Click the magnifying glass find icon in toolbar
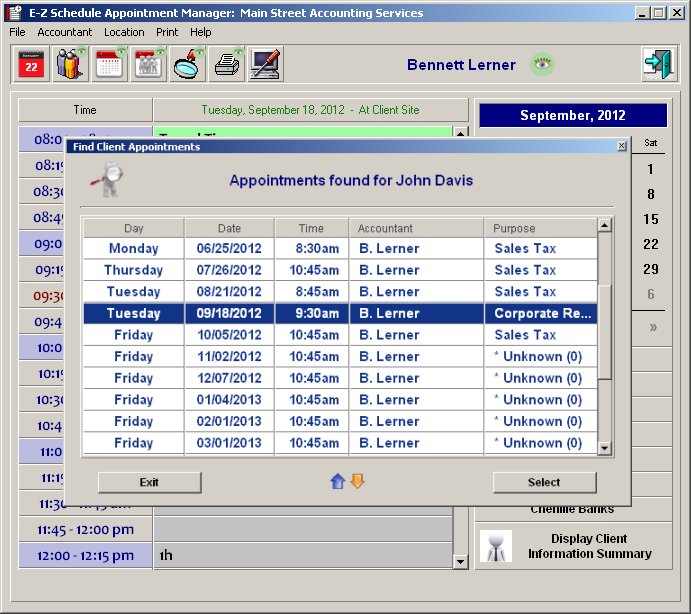This screenshot has width=691, height=614. (188, 65)
